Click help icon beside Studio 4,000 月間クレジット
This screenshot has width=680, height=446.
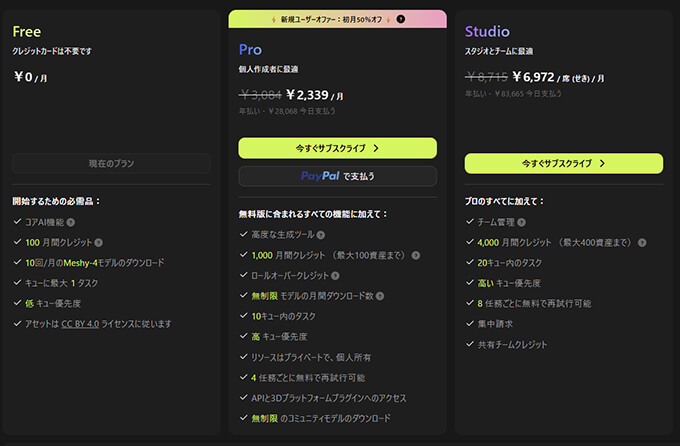click(641, 242)
